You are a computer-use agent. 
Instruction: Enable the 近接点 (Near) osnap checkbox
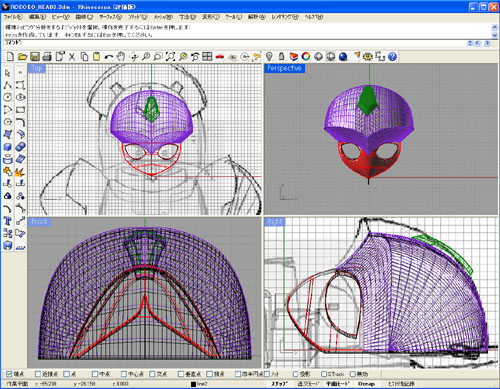(x=38, y=374)
